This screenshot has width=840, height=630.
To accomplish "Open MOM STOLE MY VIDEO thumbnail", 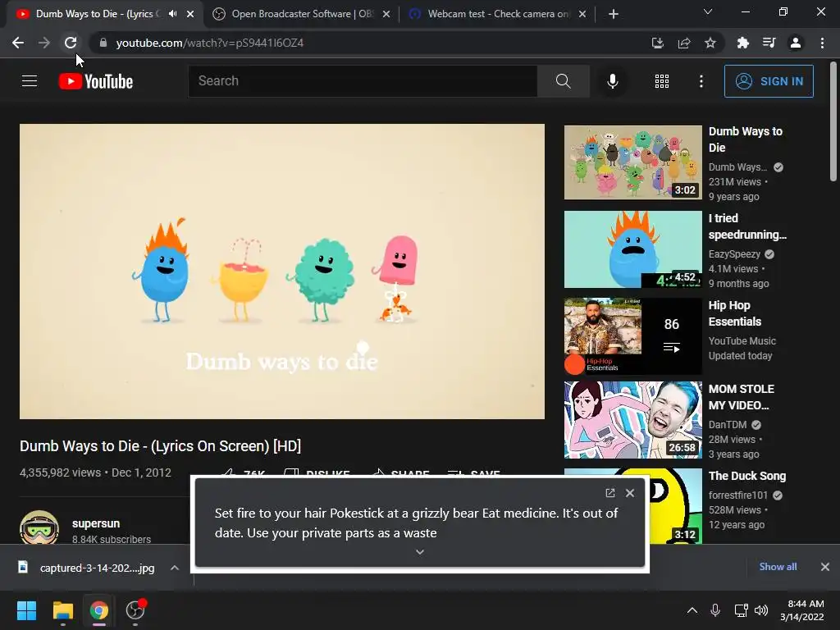I will pos(632,420).
